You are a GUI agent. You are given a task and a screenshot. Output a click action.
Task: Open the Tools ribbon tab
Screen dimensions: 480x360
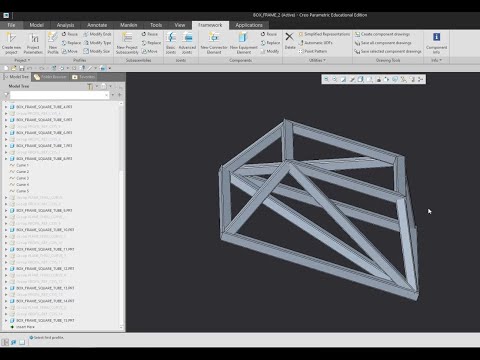156,25
